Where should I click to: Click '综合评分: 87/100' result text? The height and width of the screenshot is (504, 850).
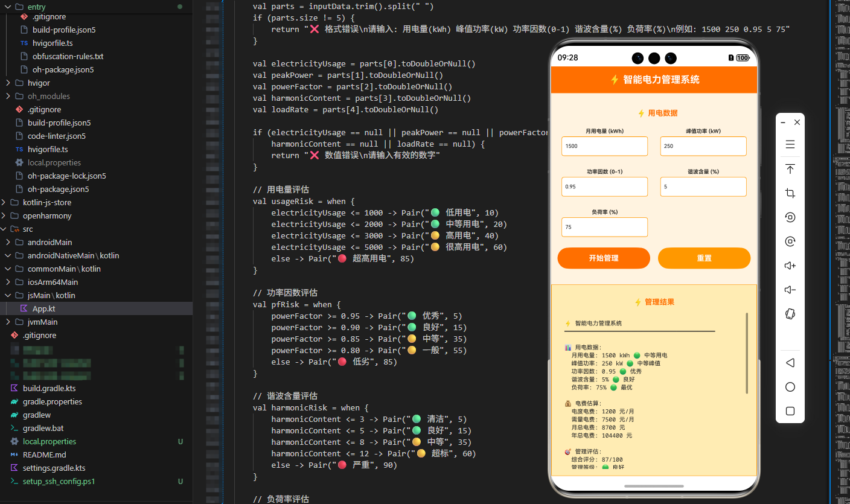tap(597, 459)
